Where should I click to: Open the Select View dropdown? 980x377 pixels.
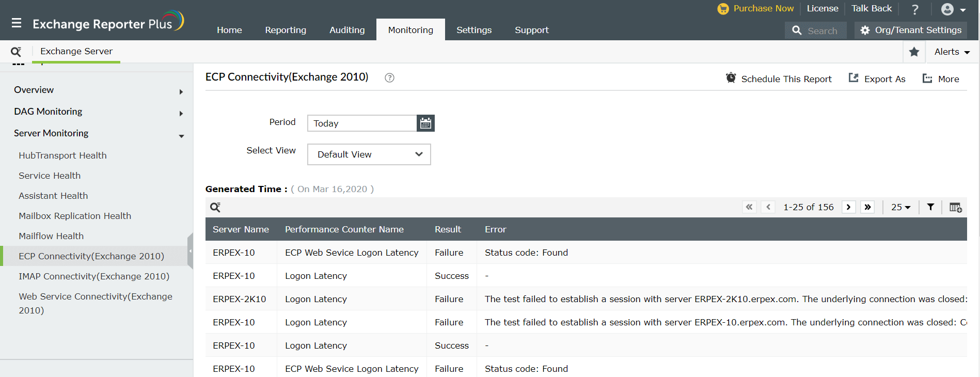pyautogui.click(x=369, y=154)
